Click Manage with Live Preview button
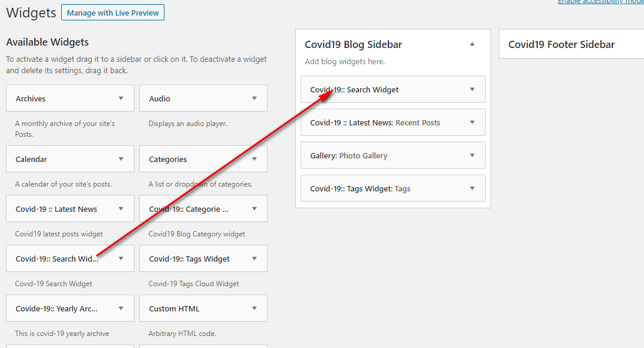Screen dimensions: 644x348 tap(113, 13)
